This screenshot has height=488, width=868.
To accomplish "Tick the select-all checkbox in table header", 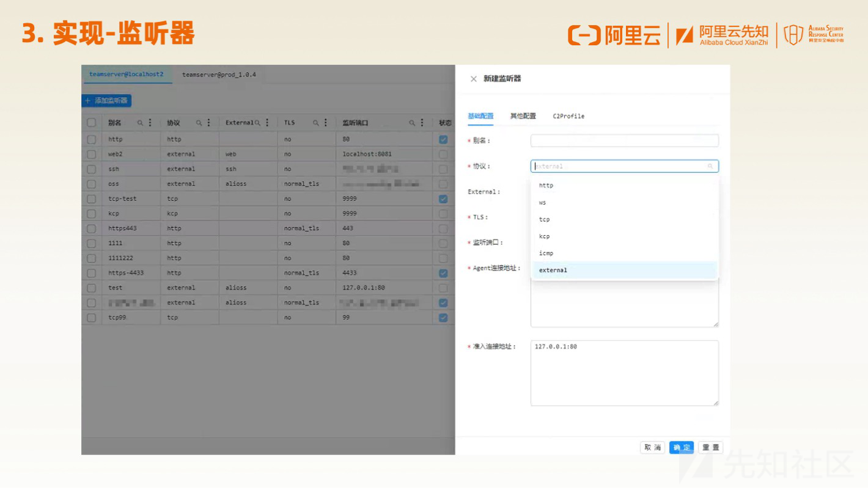I will [92, 123].
